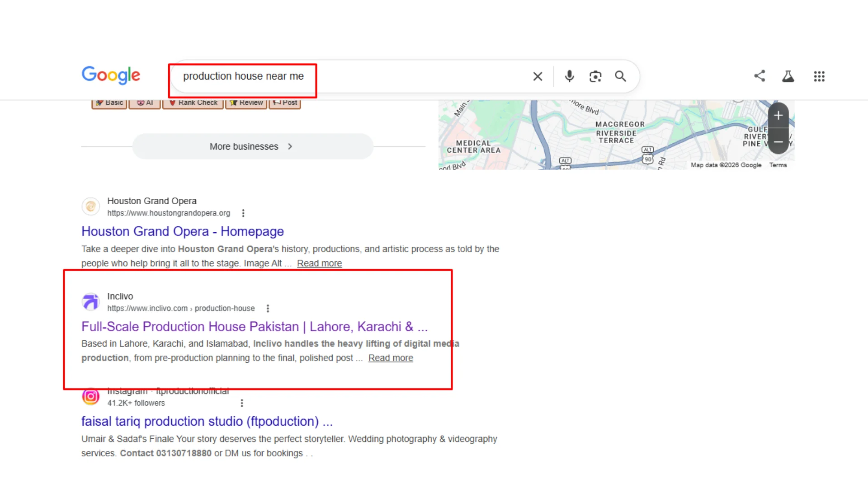The height and width of the screenshot is (488, 868).
Task: Open more options for Inclivo result
Action: pos(268,309)
